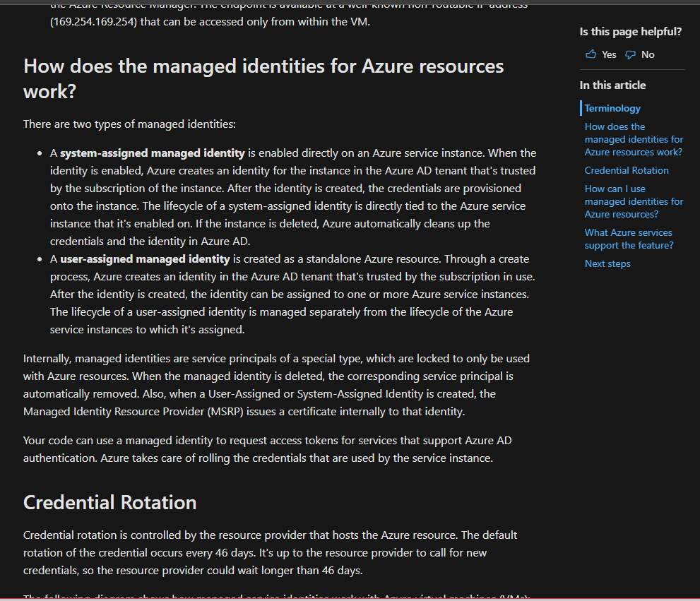Click 'Is this page helpful?' heading
The width and height of the screenshot is (700, 601).
coord(630,32)
